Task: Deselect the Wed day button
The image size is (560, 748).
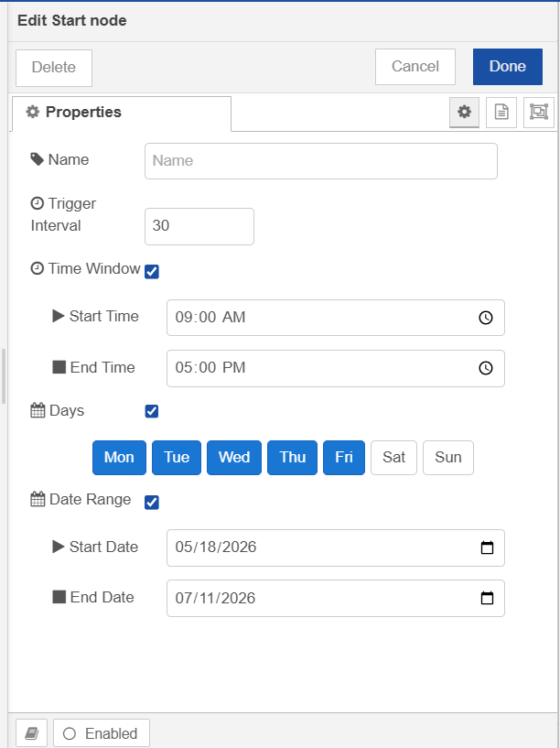Action: pyautogui.click(x=234, y=458)
